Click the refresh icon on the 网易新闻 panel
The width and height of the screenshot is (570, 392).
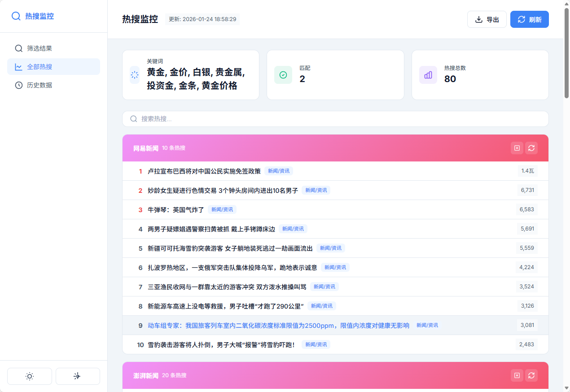tap(531, 148)
